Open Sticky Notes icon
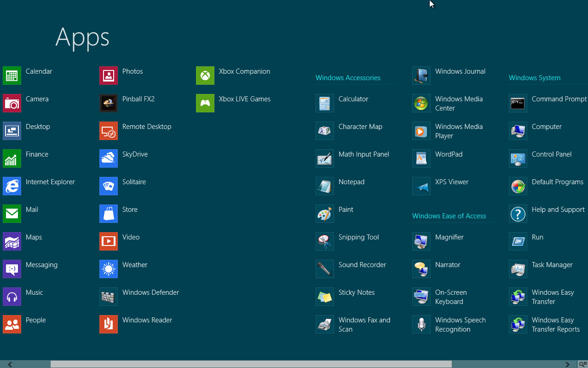This screenshot has height=368, width=588. (x=325, y=297)
